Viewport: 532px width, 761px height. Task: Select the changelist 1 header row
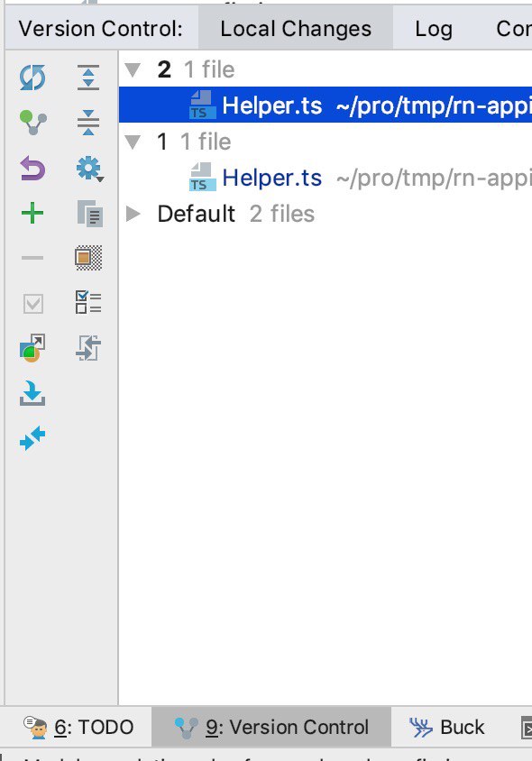pyautogui.click(x=326, y=142)
